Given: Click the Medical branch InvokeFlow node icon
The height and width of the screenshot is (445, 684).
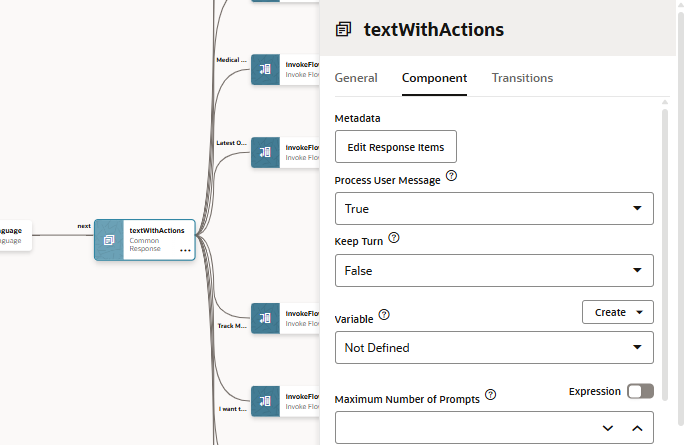Looking at the screenshot, I should (x=265, y=69).
